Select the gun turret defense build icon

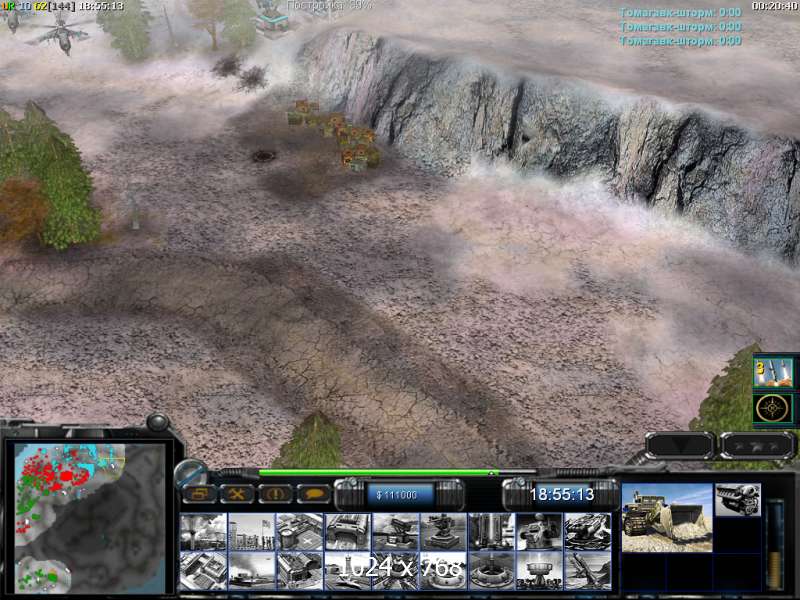point(443,532)
